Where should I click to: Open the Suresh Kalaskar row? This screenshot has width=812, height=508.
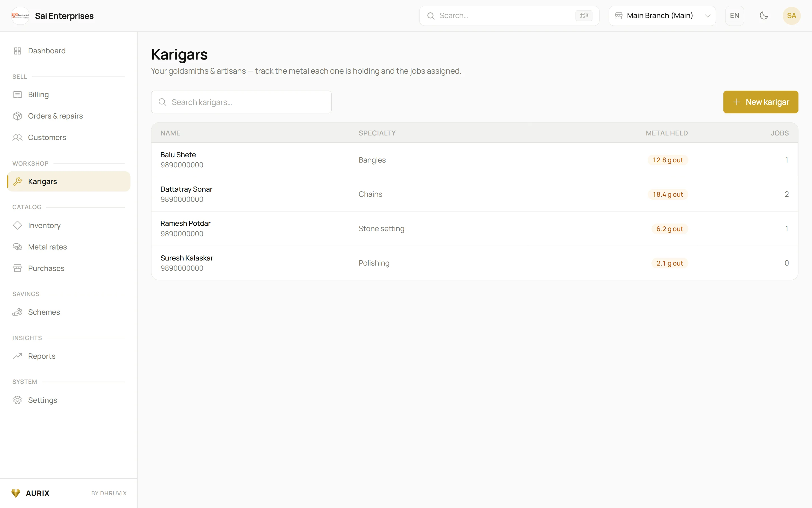(475, 263)
